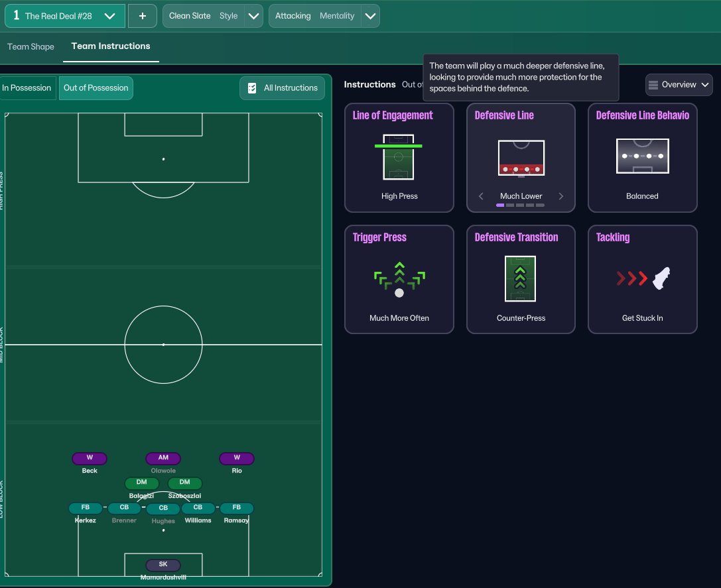This screenshot has width=721, height=588.
Task: Open the Clean Slate Style dropdown arrow
Action: [x=254, y=16]
